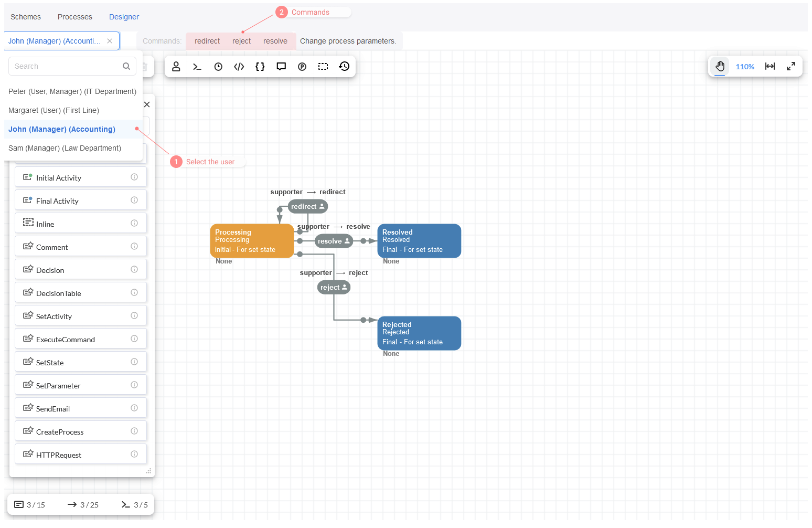Open the Processes tab
812x528 pixels.
(75, 17)
